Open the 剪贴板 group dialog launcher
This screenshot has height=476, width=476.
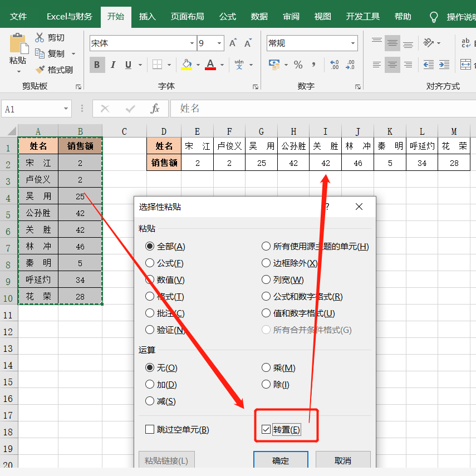pyautogui.click(x=78, y=87)
